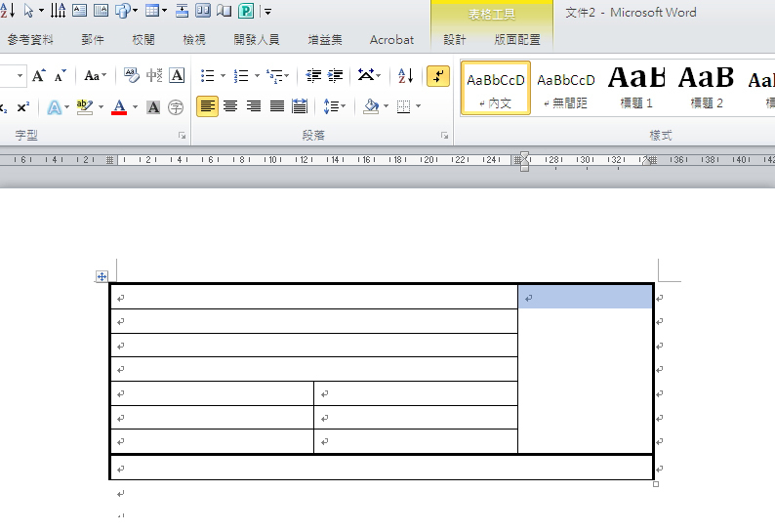Apply the 標題 1 style
Screen dimensions: 775x532
point(636,88)
